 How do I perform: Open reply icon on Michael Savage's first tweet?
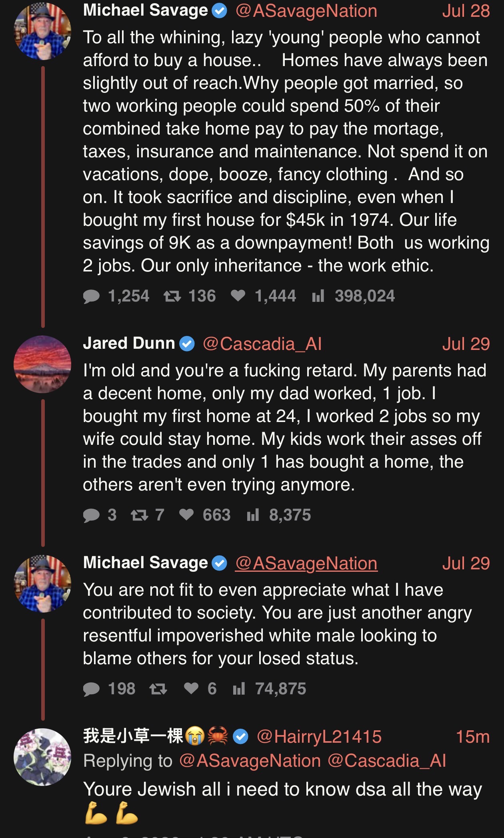click(91, 297)
